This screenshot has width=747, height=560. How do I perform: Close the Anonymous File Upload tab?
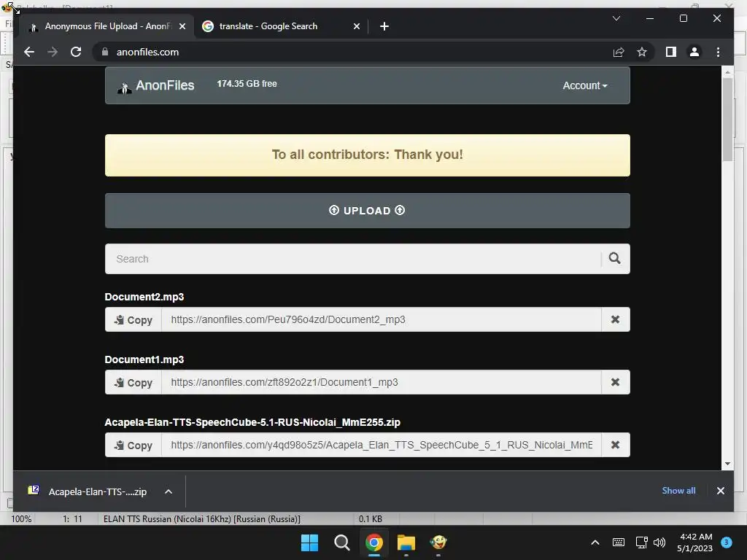point(182,26)
